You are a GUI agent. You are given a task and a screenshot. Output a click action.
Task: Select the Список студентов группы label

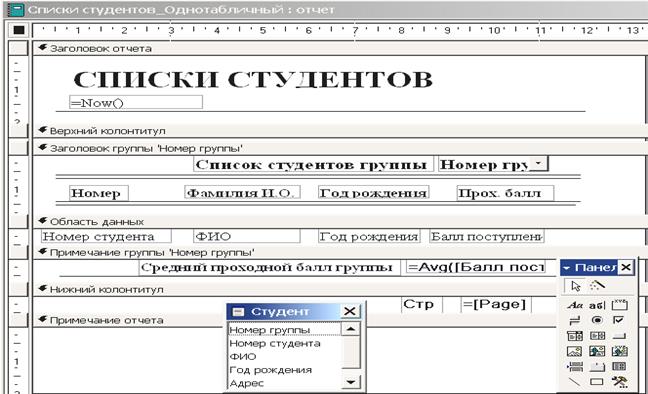coord(313,164)
